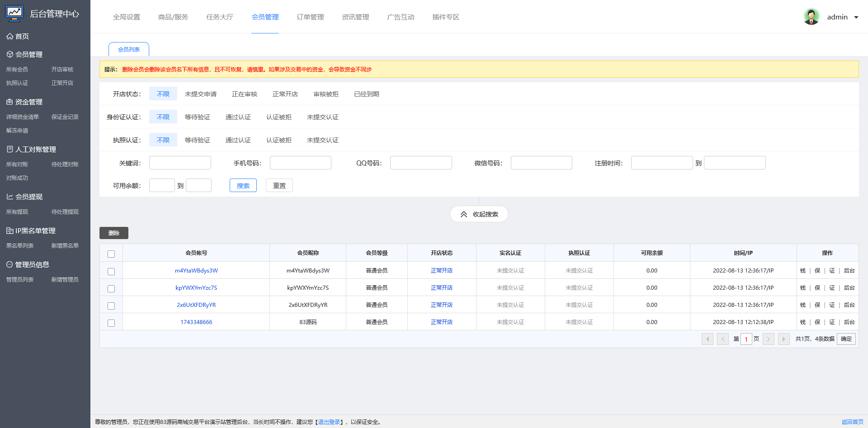Click the 管理员信息 sidebar icon
The image size is (868, 428).
(9, 264)
